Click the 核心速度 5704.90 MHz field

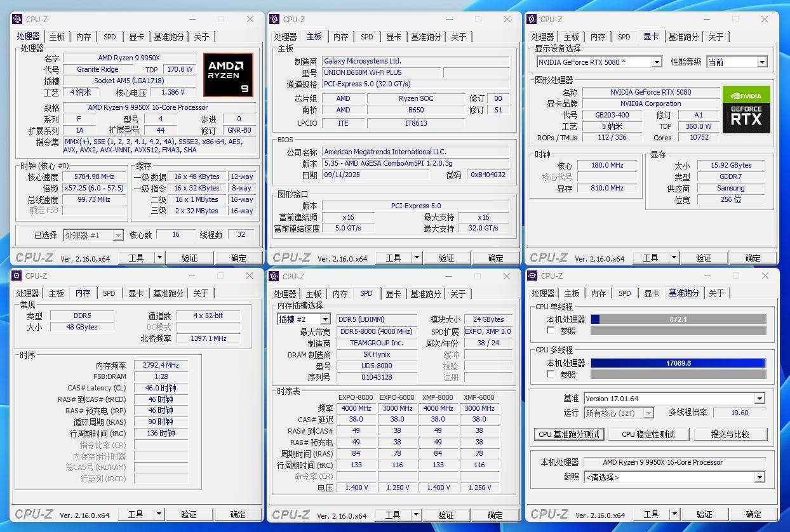coord(94,177)
